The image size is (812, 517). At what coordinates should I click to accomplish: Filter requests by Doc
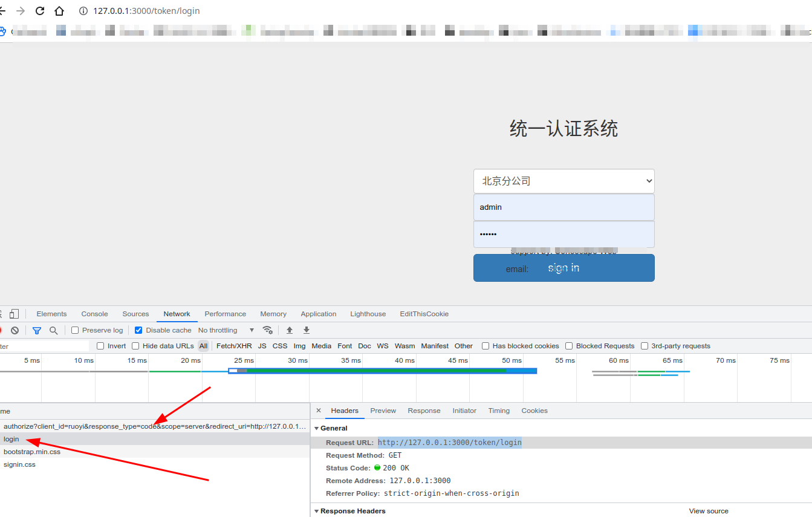pos(365,346)
